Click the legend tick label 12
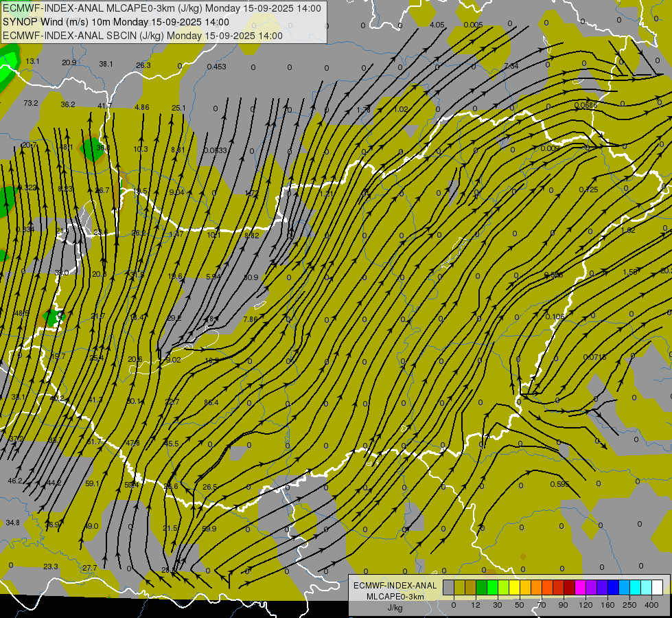The width and height of the screenshot is (672, 618). (x=475, y=605)
